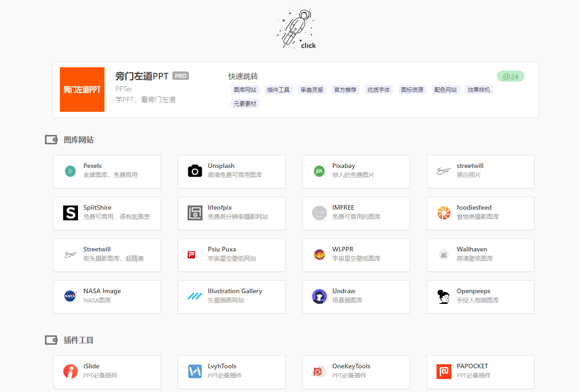Select the 效果样机 quick-jump tag
This screenshot has width=580, height=392.
coord(479,90)
